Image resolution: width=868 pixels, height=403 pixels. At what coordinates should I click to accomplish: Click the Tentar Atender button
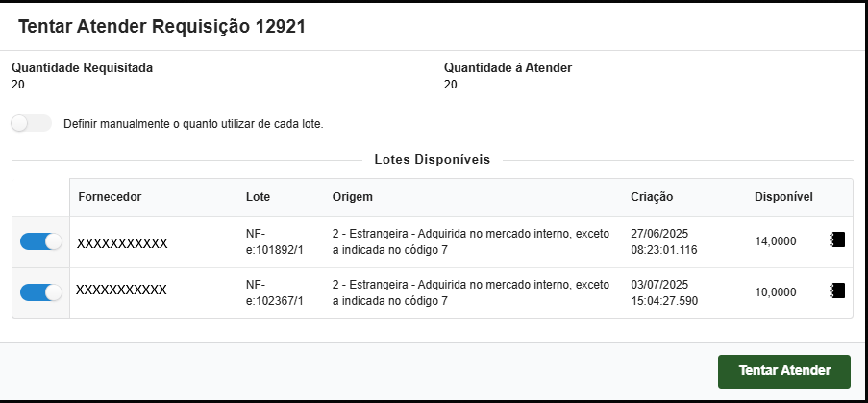coord(784,371)
